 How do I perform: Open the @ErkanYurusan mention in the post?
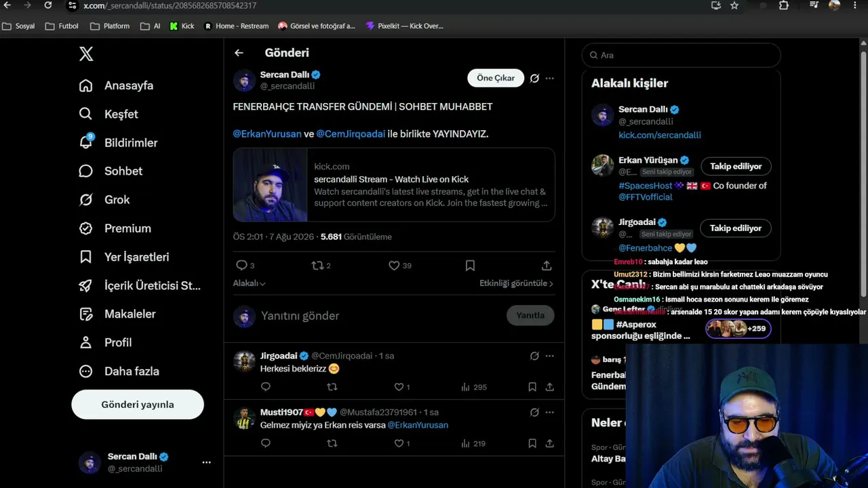pyautogui.click(x=267, y=134)
